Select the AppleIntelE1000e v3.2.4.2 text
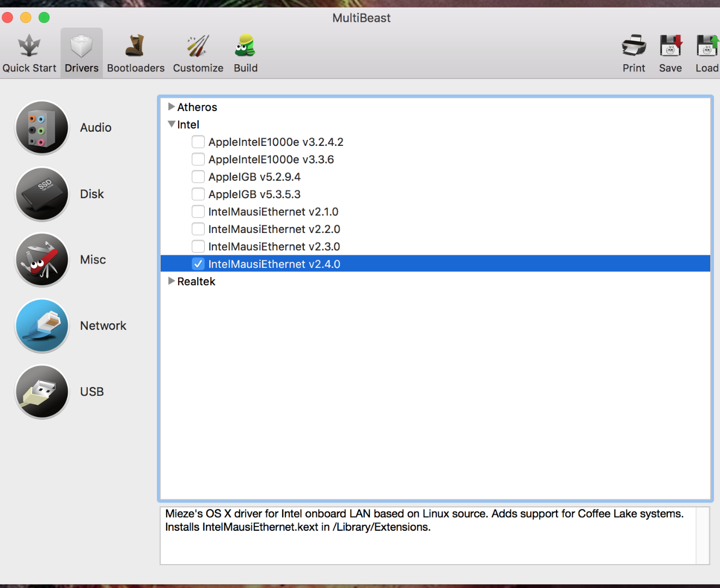 pyautogui.click(x=276, y=142)
